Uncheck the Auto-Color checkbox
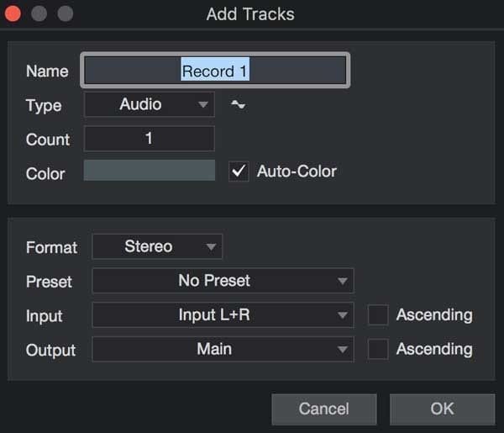This screenshot has width=504, height=433. point(239,172)
